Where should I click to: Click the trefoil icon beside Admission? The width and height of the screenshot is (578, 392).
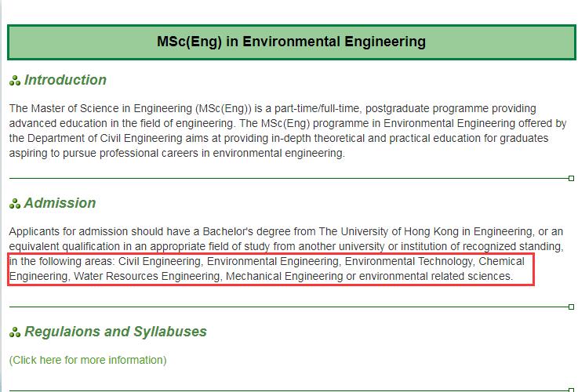pos(15,204)
